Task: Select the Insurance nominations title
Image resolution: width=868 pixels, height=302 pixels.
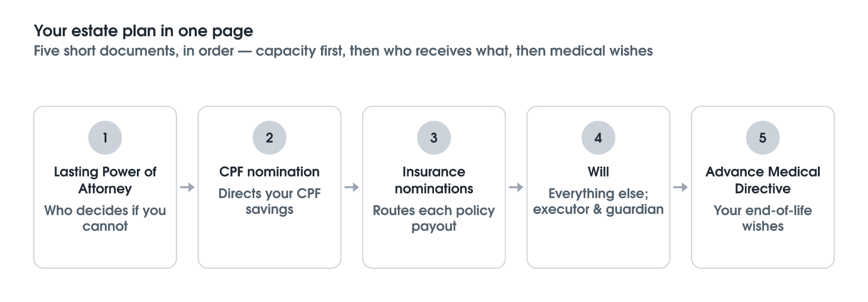Action: tap(434, 180)
